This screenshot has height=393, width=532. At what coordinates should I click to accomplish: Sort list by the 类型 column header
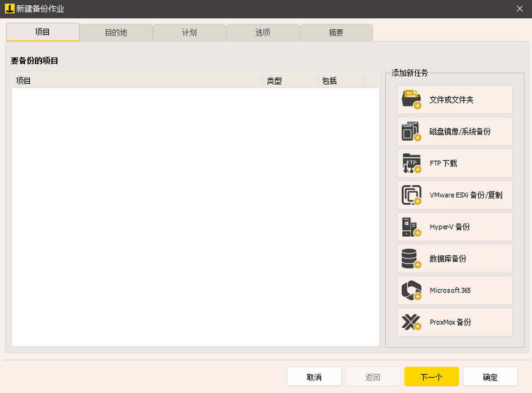tap(290, 81)
